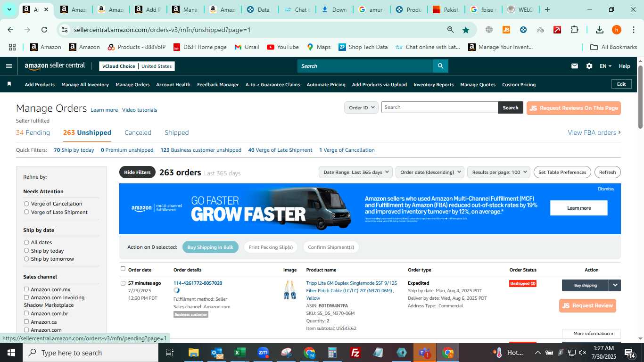Click the bookmark flag icon in navigation bar
This screenshot has height=362, width=644.
(x=9, y=84)
